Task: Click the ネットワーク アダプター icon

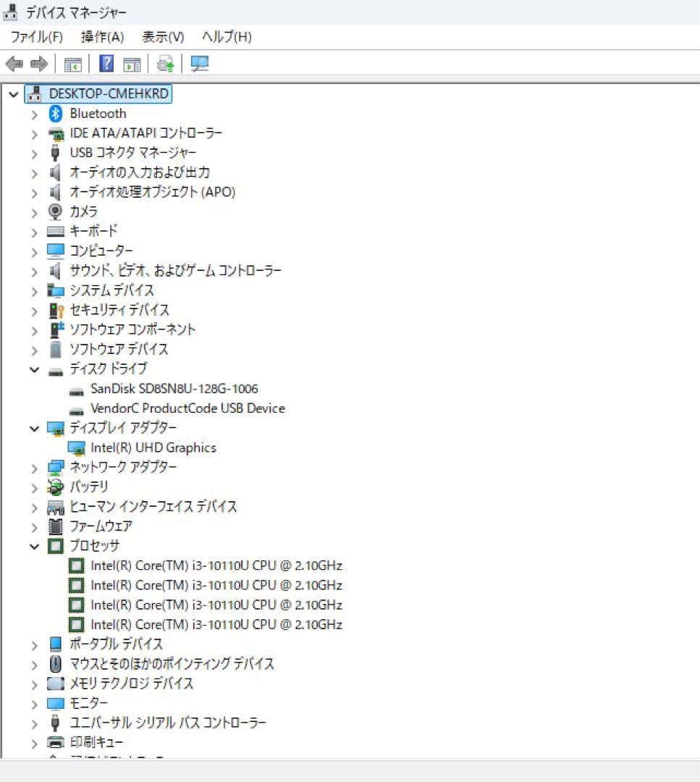Action: click(x=55, y=467)
